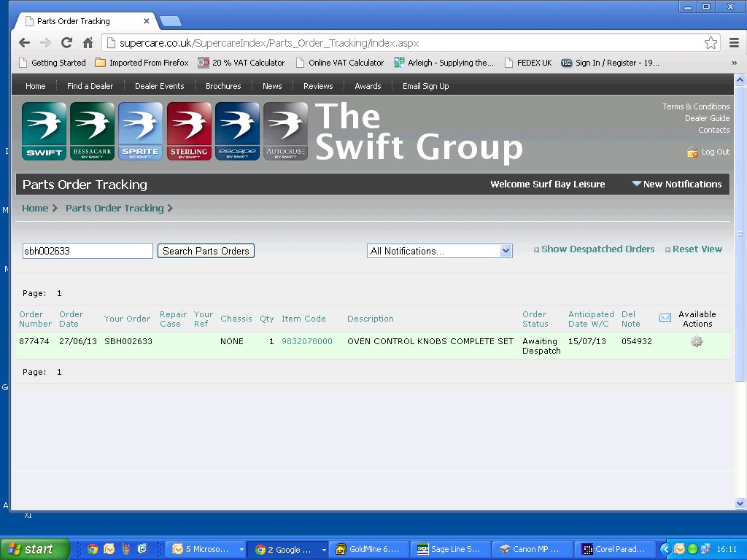This screenshot has height=560, width=747.
Task: Sort by the Order Number column header
Action: point(35,319)
